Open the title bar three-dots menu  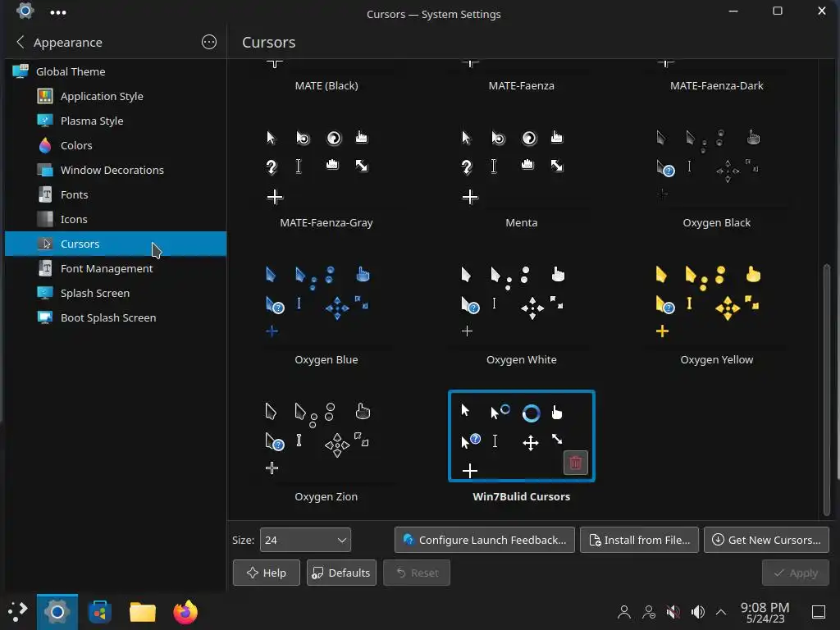pyautogui.click(x=58, y=12)
